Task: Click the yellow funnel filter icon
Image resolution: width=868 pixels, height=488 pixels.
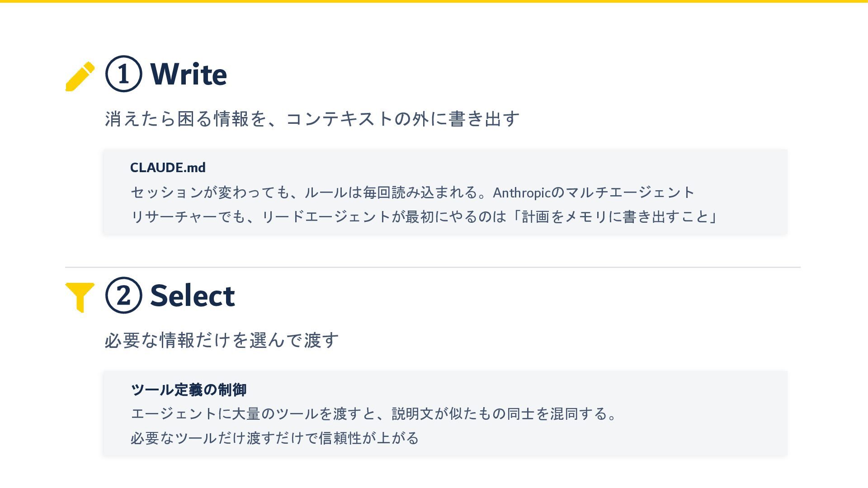Action: [80, 296]
